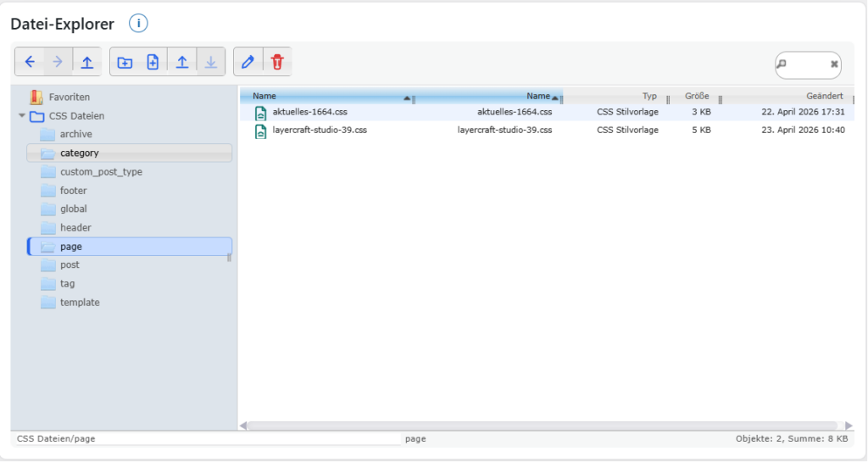Sort files by the Geändert column
Screen dimensions: 868x462
pyautogui.click(x=787, y=97)
